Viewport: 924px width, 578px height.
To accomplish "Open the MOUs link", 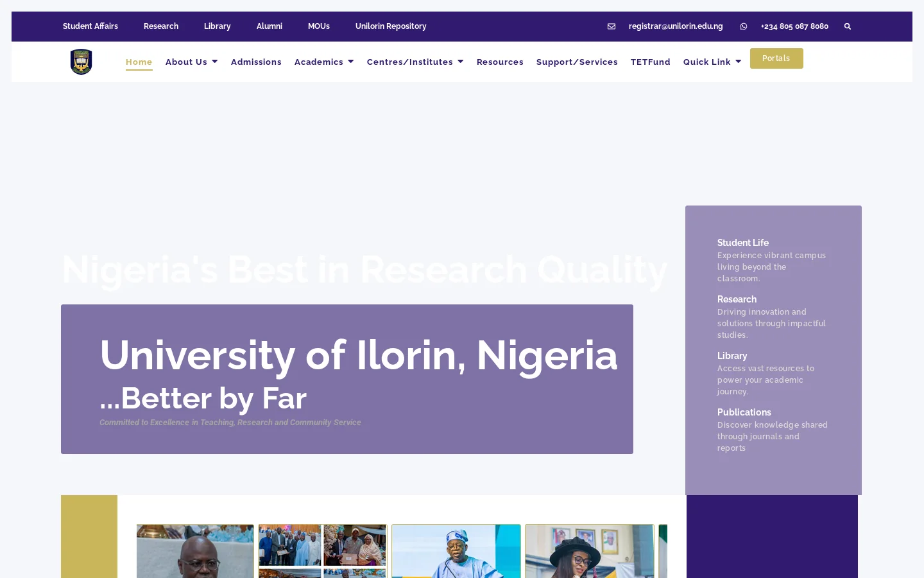I will pyautogui.click(x=319, y=26).
